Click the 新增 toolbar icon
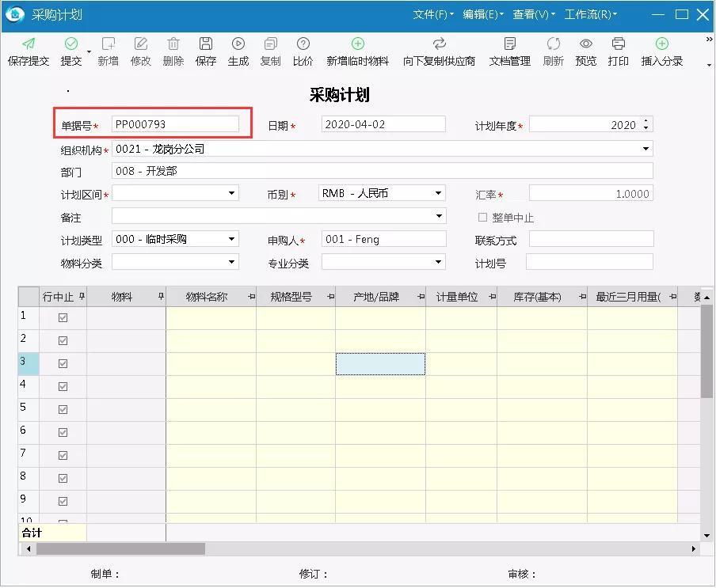The width and height of the screenshot is (716, 588). [109, 44]
